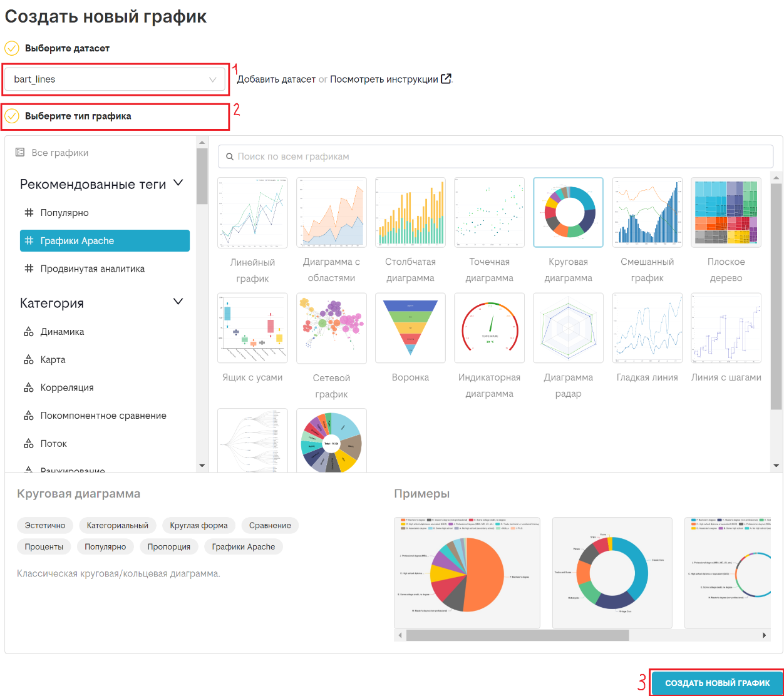Select the Столбчатая диаграмма bar chart icon

[410, 212]
